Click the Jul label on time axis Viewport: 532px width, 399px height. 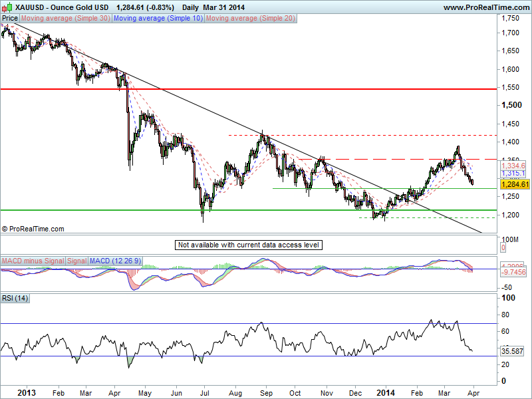[x=204, y=393]
